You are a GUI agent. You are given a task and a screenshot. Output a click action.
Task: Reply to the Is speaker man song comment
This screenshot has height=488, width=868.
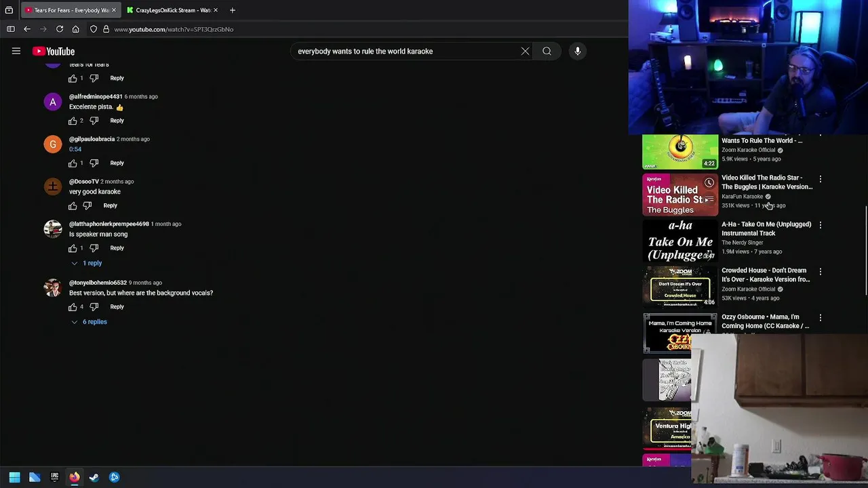pos(117,248)
